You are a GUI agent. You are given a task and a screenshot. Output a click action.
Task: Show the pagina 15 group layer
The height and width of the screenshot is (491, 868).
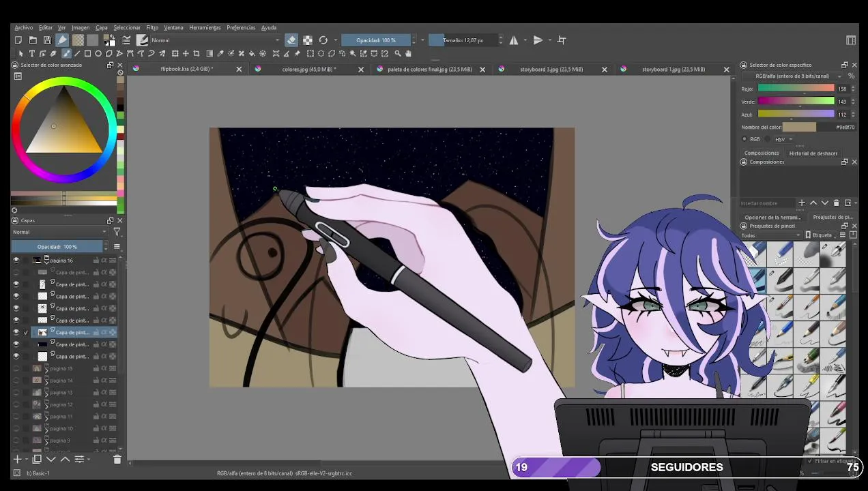click(x=16, y=368)
